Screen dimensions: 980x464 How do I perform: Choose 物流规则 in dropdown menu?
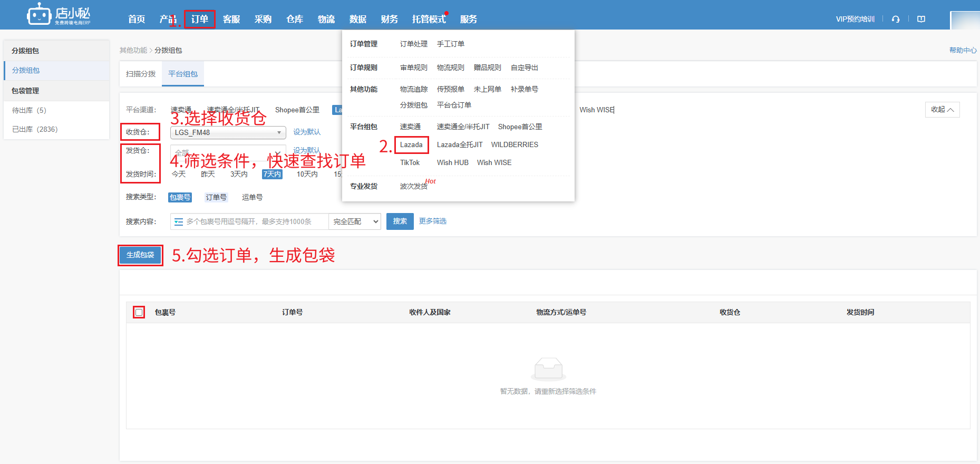[x=451, y=67]
